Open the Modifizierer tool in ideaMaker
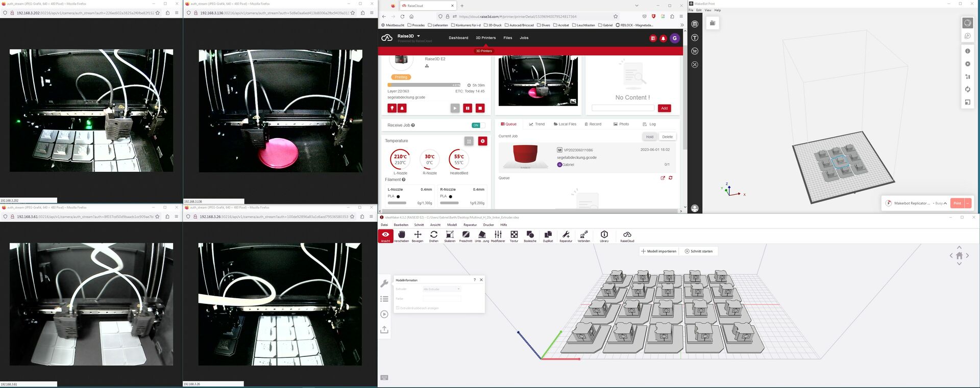This screenshot has height=388, width=980. tap(498, 236)
